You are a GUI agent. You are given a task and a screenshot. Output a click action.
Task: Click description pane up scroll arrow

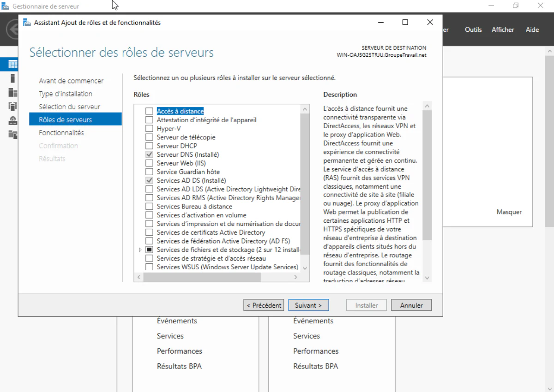(x=427, y=106)
